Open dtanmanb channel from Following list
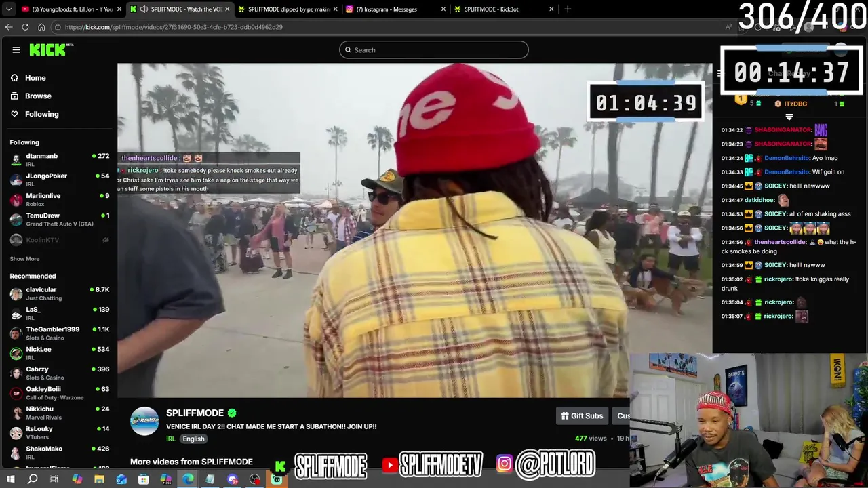 [x=60, y=159]
